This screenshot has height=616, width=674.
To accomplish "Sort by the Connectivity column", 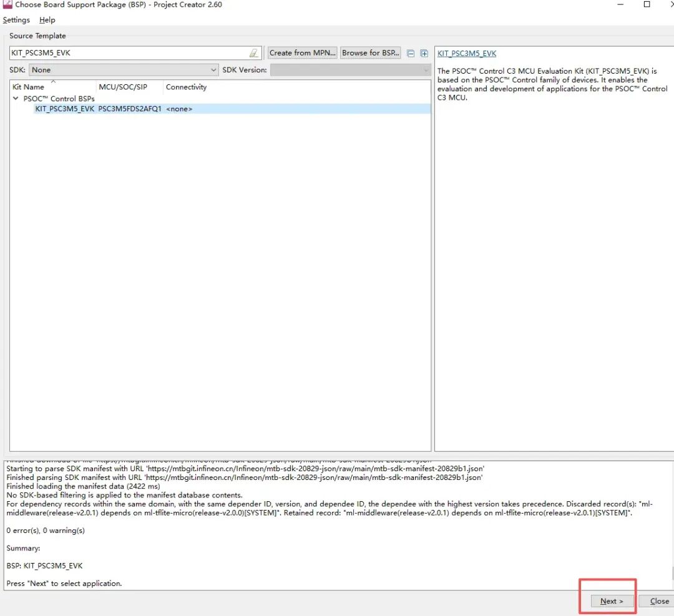I will tap(186, 87).
